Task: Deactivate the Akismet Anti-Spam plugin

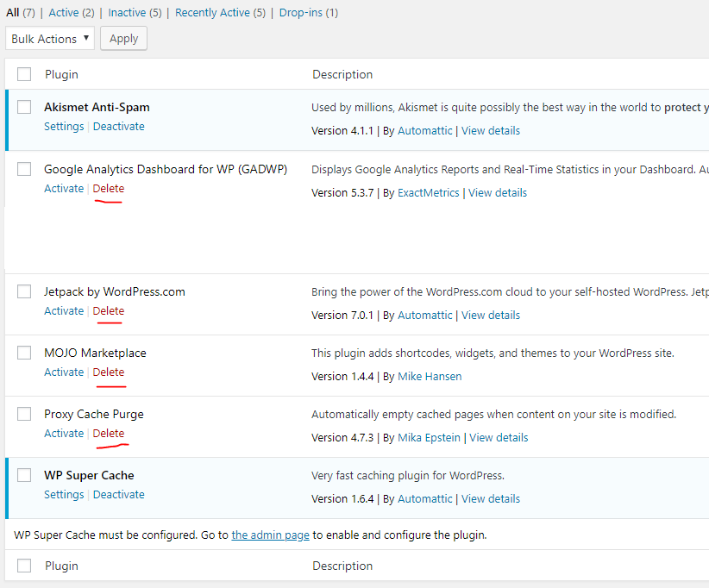Action: coord(118,127)
